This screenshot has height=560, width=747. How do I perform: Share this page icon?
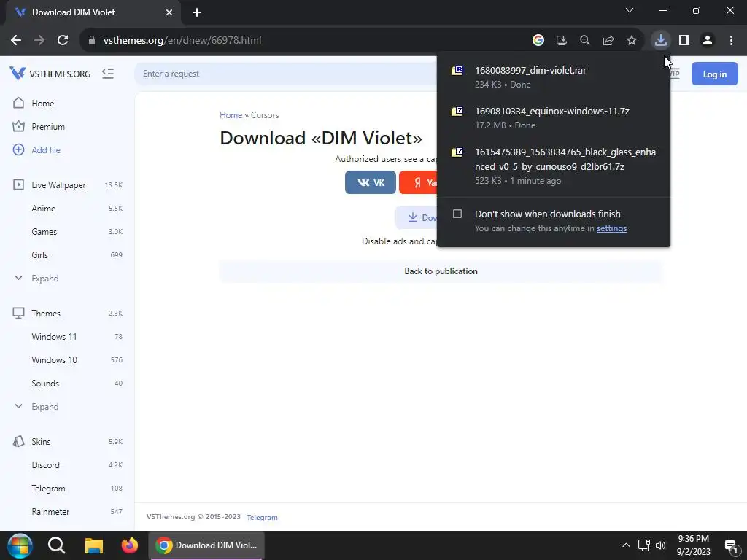[x=608, y=41]
